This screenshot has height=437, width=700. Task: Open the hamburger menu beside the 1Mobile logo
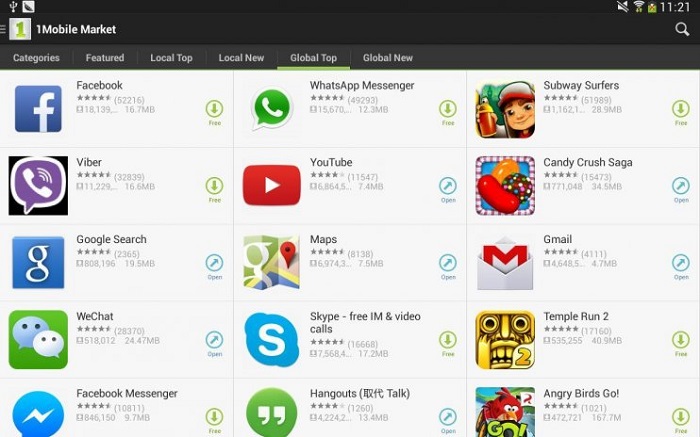click(2, 29)
